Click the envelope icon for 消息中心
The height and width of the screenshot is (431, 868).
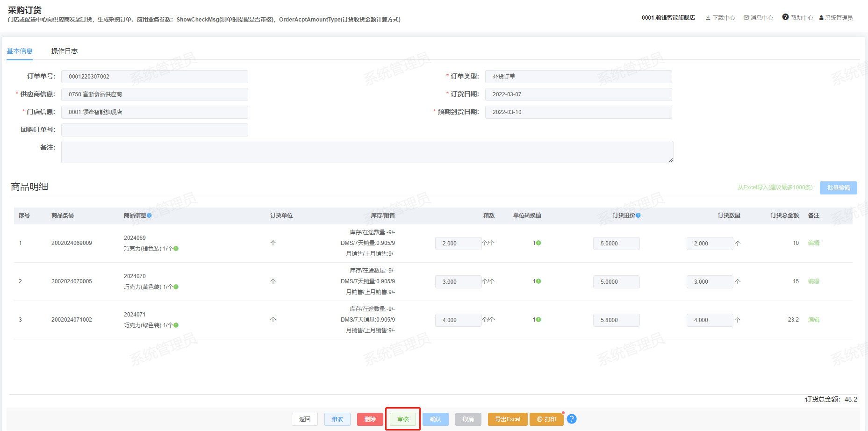[746, 18]
